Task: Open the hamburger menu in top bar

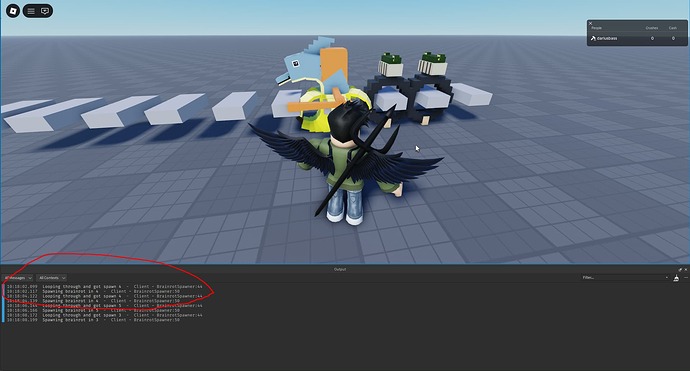Action: coord(31,11)
